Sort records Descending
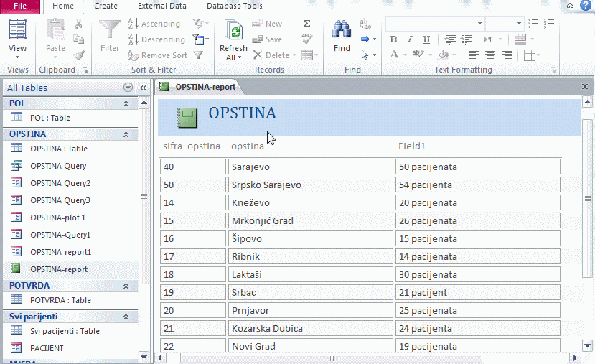The width and height of the screenshot is (595, 364). point(156,39)
